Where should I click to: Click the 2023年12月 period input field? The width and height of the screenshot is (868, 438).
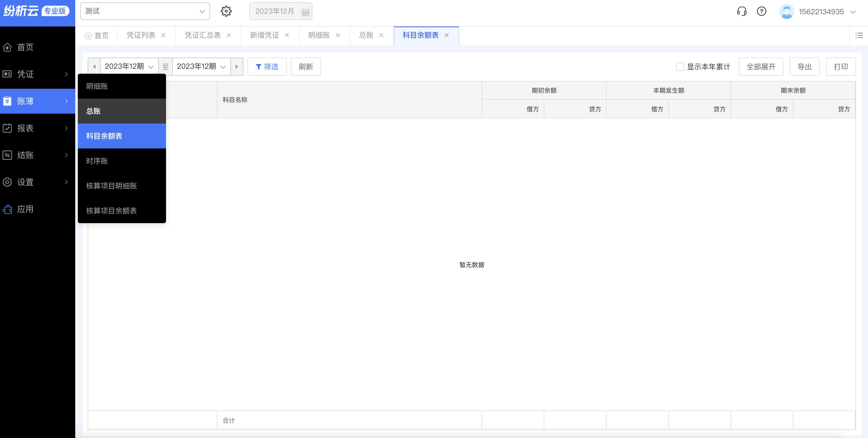[x=281, y=11]
